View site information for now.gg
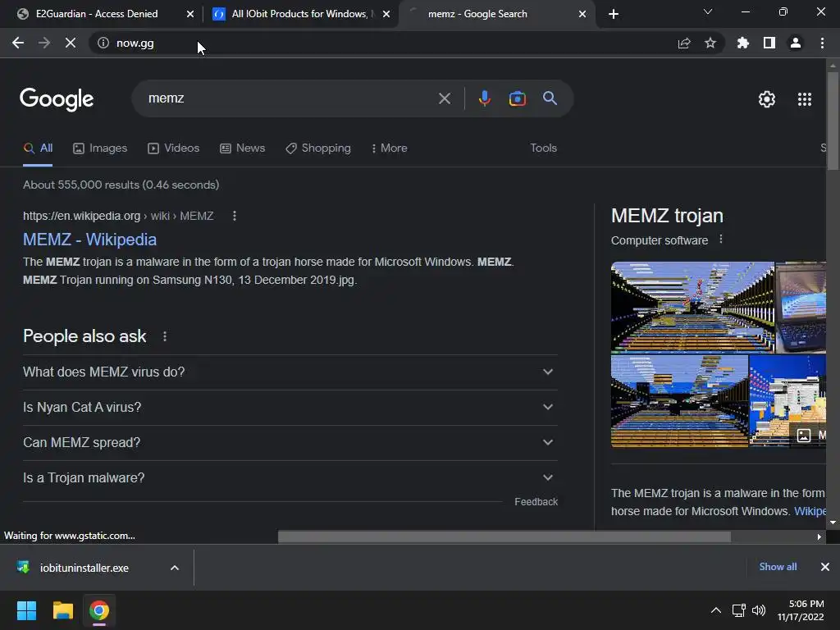 tap(103, 43)
